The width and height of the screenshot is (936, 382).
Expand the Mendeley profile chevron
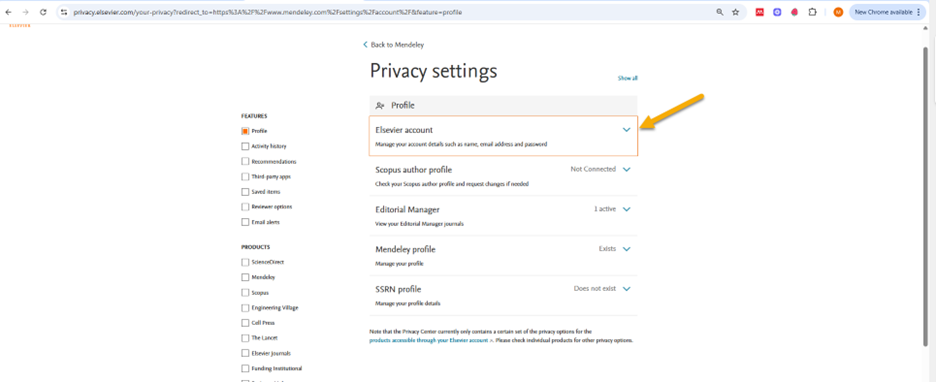[626, 249]
